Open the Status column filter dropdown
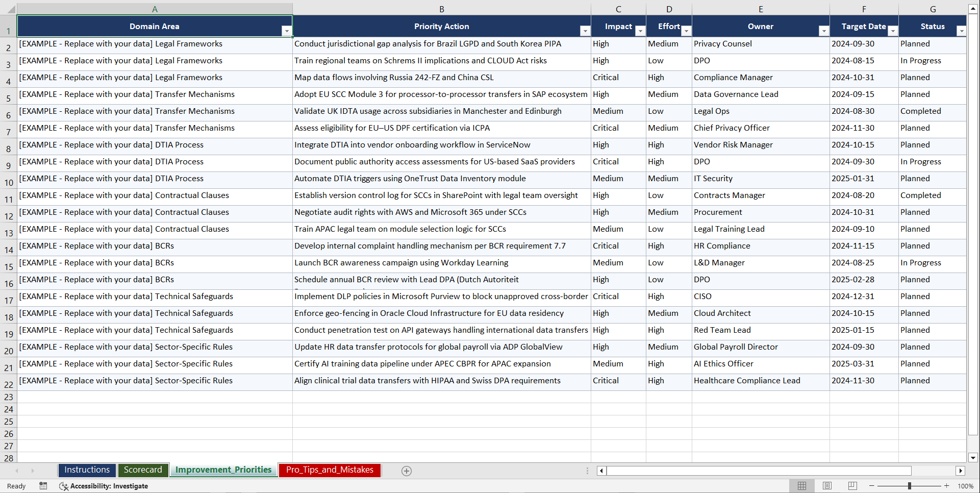This screenshot has width=980, height=493. (x=962, y=31)
